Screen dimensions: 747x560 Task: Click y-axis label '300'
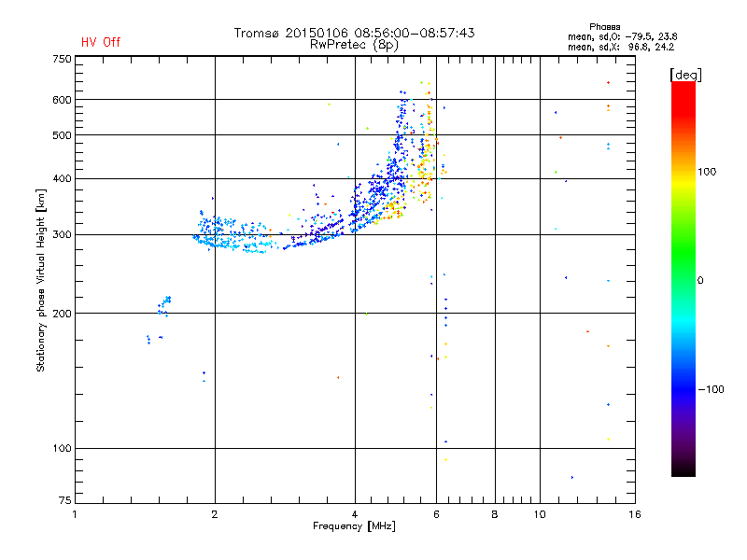pos(62,234)
